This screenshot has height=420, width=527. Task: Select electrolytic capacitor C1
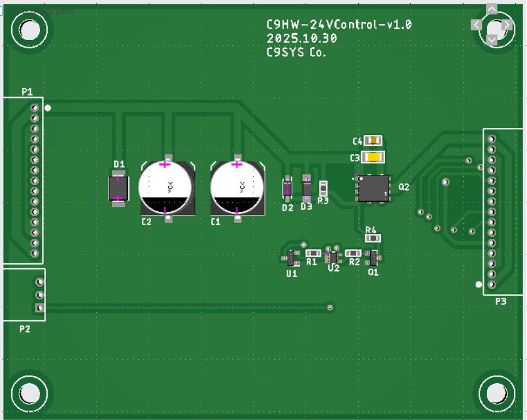pos(237,187)
